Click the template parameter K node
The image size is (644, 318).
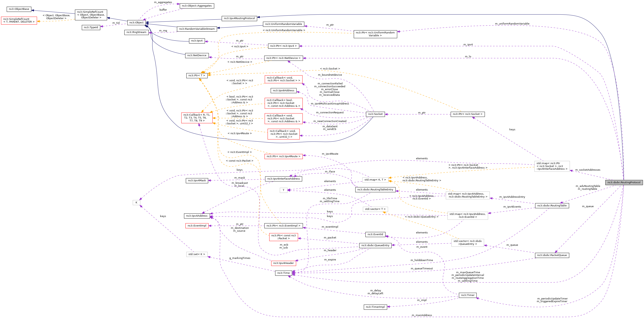coord(137,203)
